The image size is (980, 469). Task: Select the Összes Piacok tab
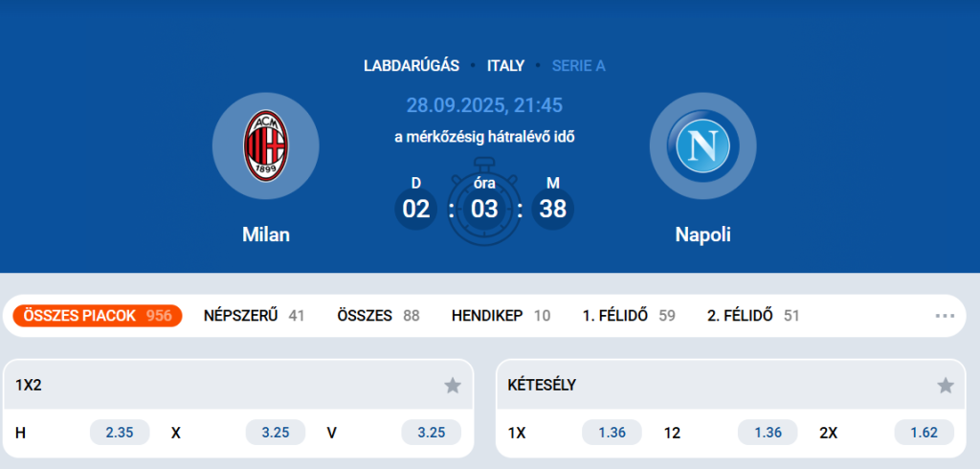click(98, 316)
